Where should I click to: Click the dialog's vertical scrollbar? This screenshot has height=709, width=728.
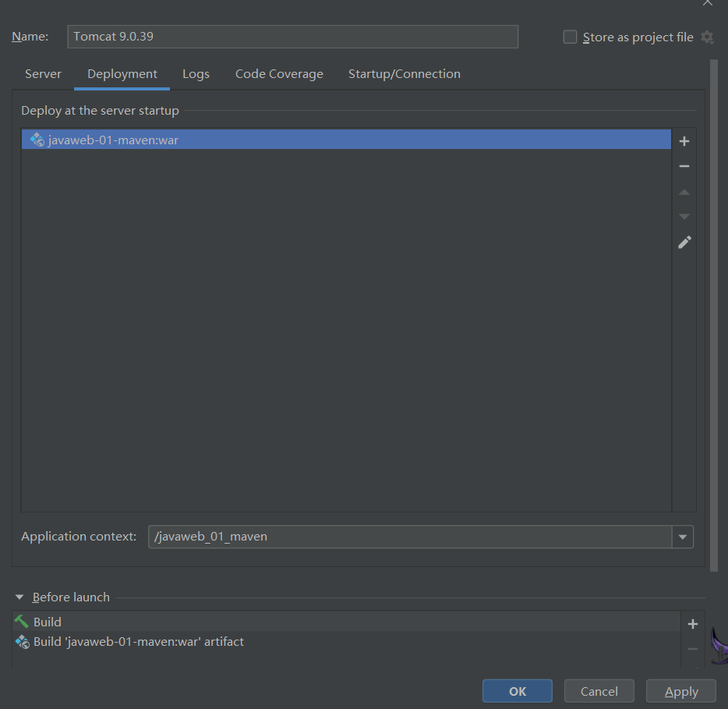point(714,316)
